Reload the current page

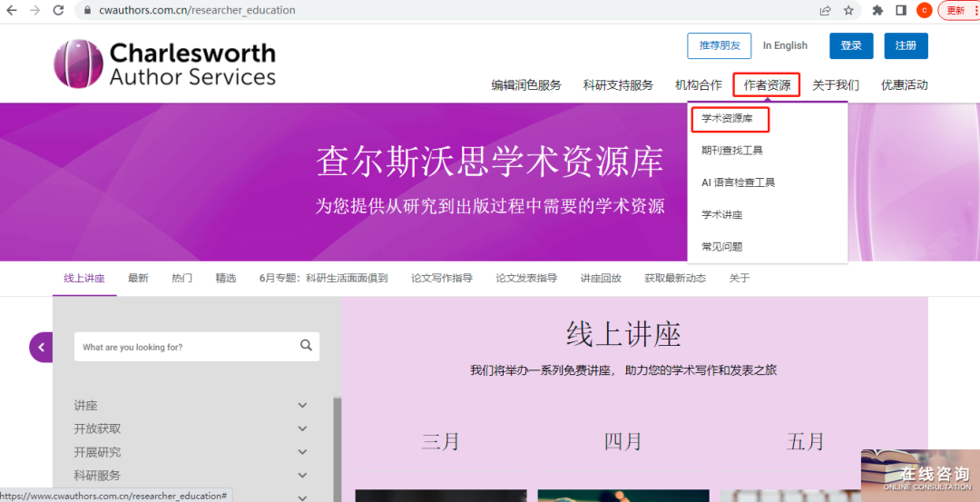59,10
